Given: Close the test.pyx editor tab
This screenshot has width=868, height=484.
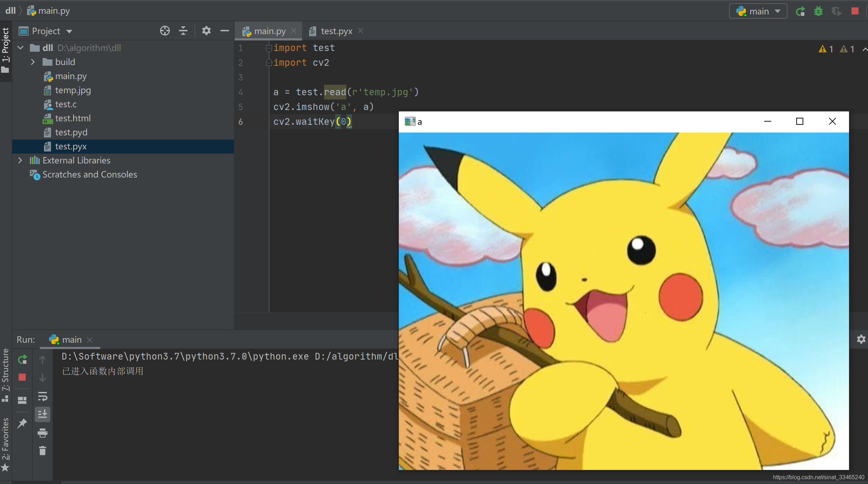Looking at the screenshot, I should pos(360,31).
